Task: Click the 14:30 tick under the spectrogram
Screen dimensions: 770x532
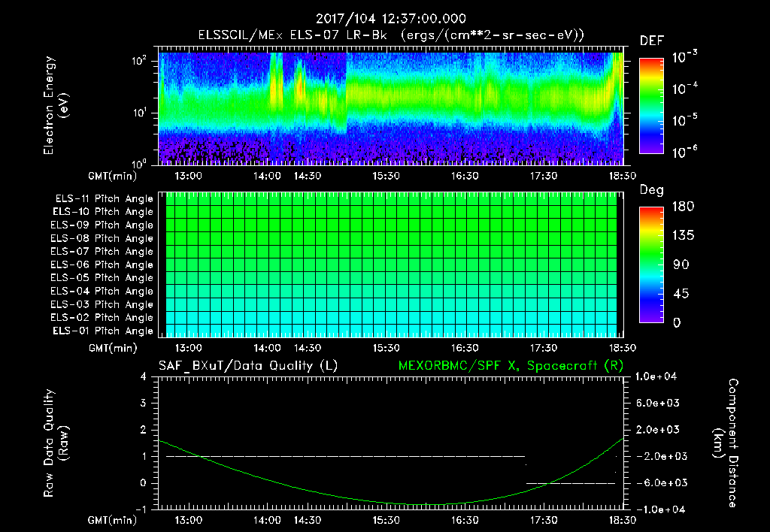Action: (307, 176)
